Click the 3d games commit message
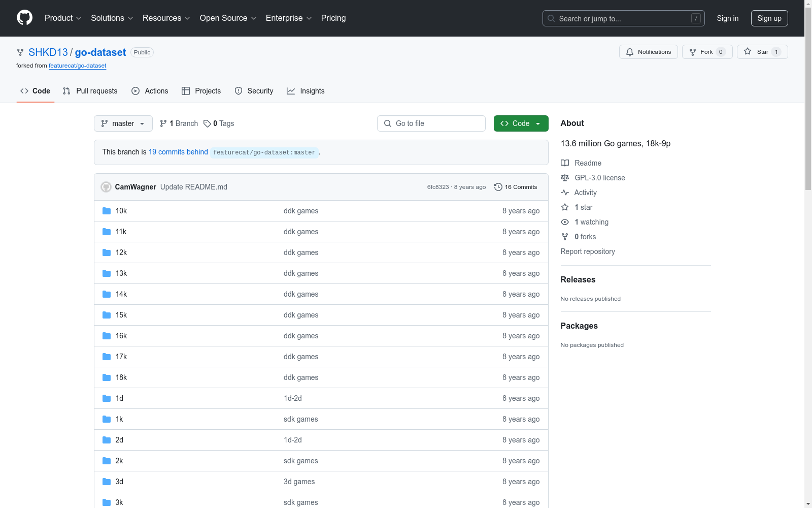This screenshot has width=812, height=508. point(299,482)
